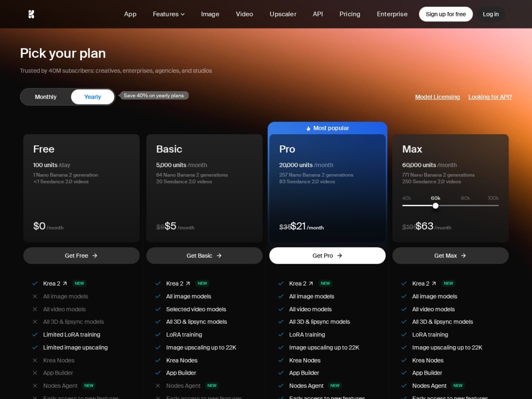The image size is (532, 399).
Task: Open Krea 2 link in Basic plan
Action: point(178,283)
